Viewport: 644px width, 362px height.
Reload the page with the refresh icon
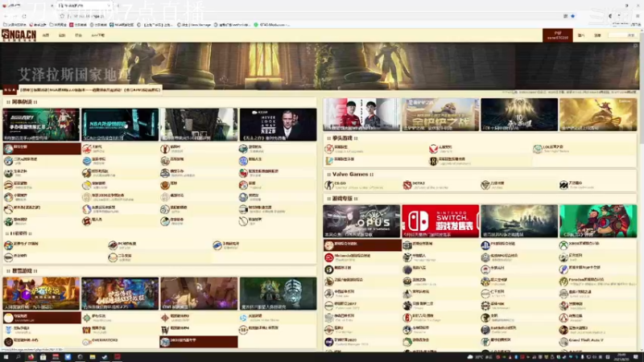point(24,16)
